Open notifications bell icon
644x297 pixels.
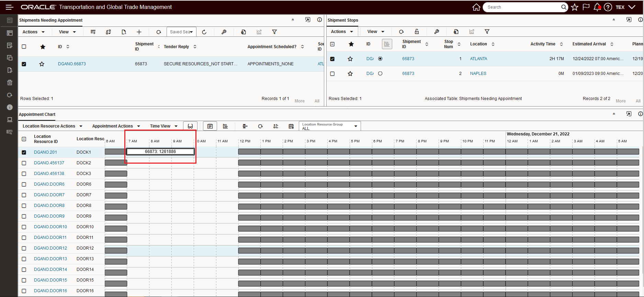(597, 7)
